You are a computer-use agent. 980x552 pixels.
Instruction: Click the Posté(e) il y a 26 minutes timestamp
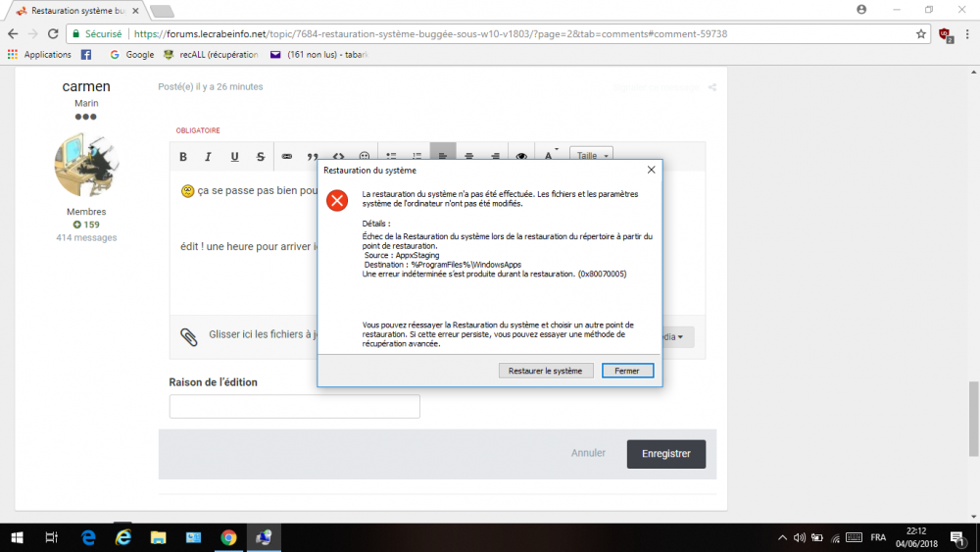tap(211, 87)
